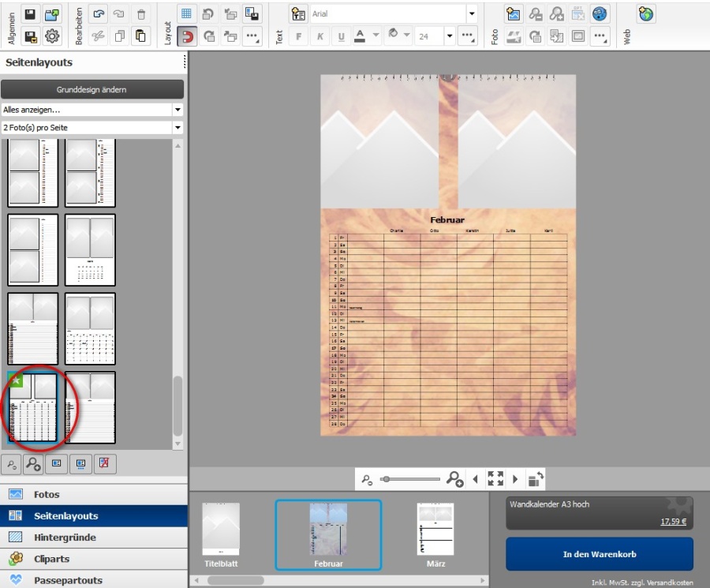Click fit-to-screen icon below the canvas
Screen dimensions: 710x588
[x=495, y=478]
